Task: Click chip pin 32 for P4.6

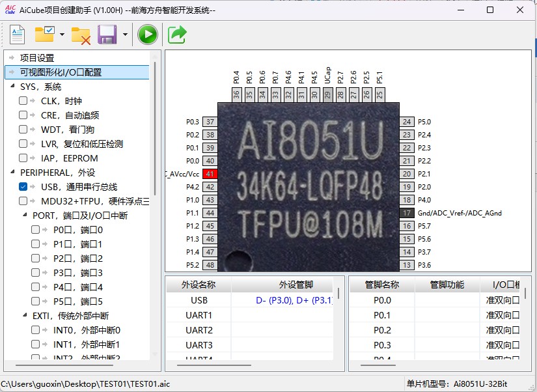Action: (289, 94)
